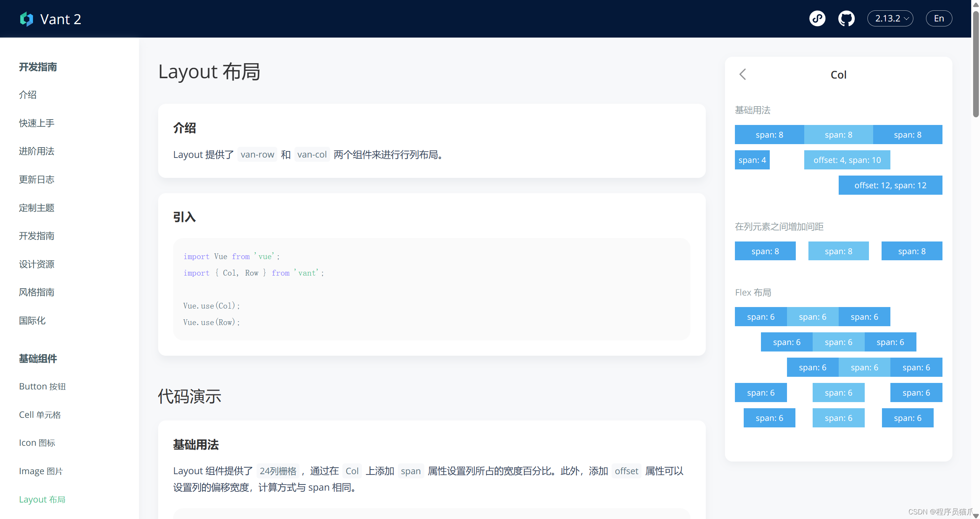Go to 定制主题 theme customization
Image resolution: width=980 pixels, height=519 pixels.
(36, 207)
